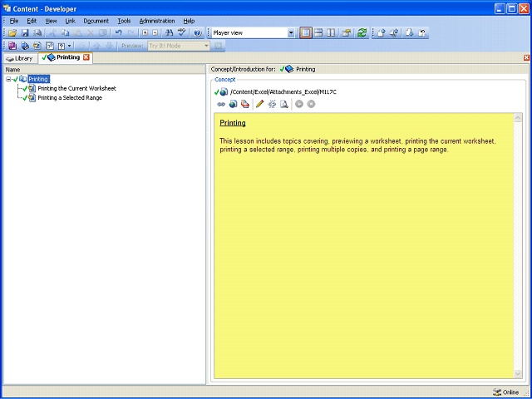Undo the last action
532x399 pixels.
coord(118,33)
